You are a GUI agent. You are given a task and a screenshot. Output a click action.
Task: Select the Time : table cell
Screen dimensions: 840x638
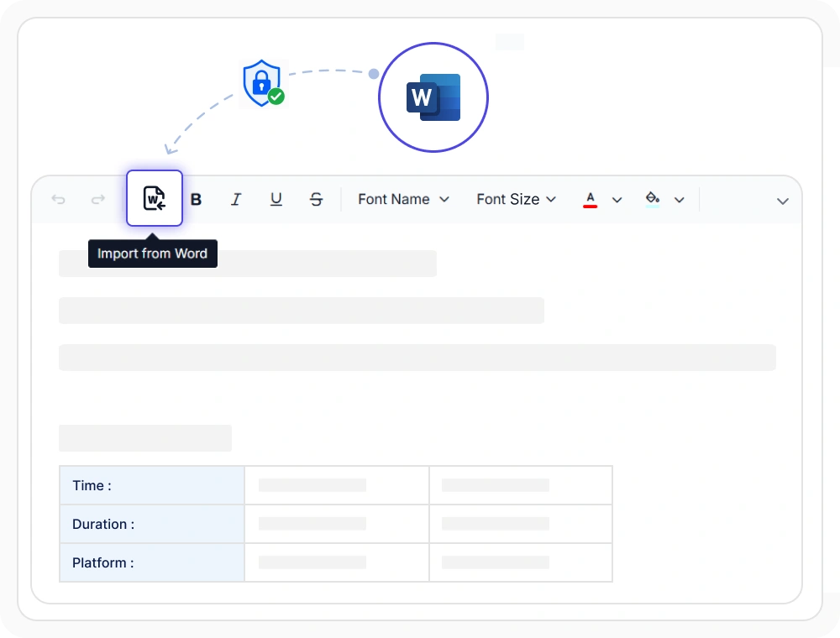click(152, 485)
